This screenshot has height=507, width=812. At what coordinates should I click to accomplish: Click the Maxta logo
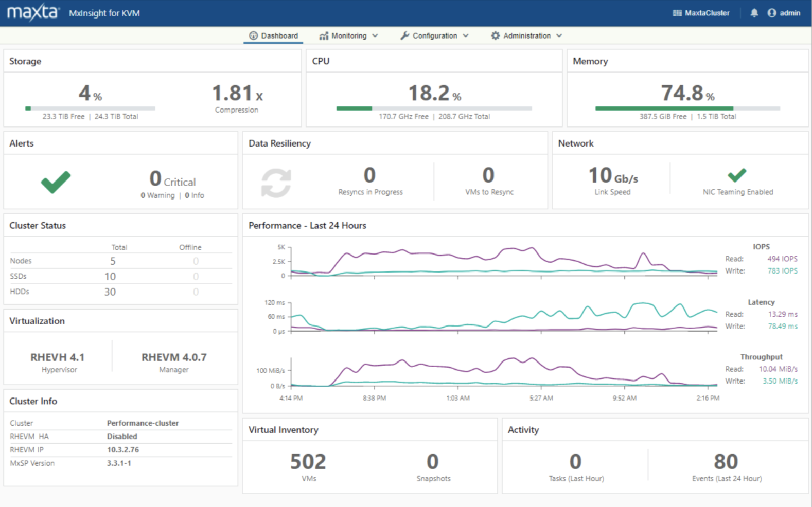[x=33, y=12]
